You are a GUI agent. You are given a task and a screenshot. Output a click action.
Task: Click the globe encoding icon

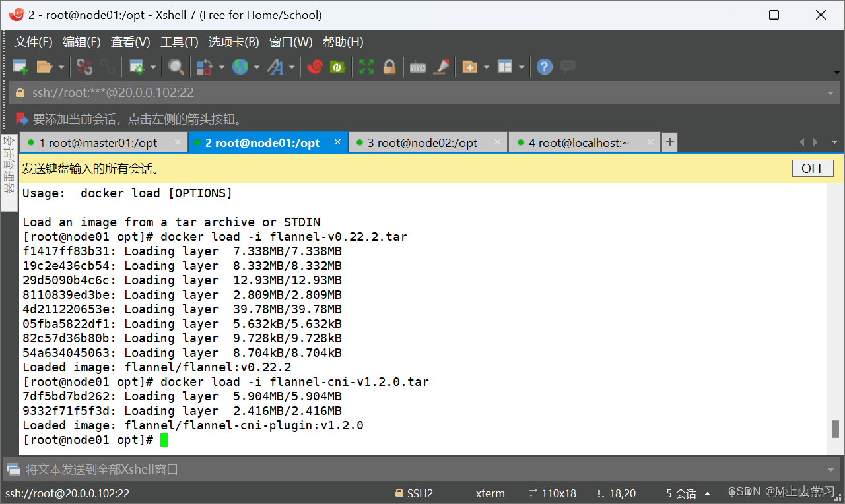point(240,67)
